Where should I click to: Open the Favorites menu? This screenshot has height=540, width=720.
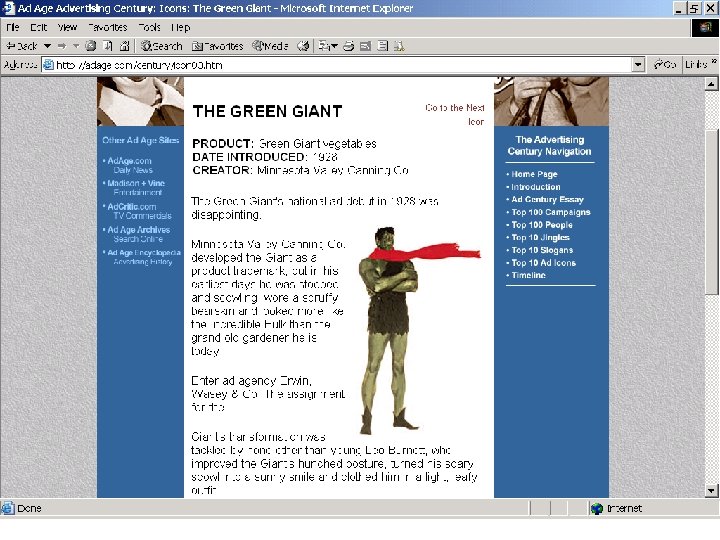pos(107,28)
